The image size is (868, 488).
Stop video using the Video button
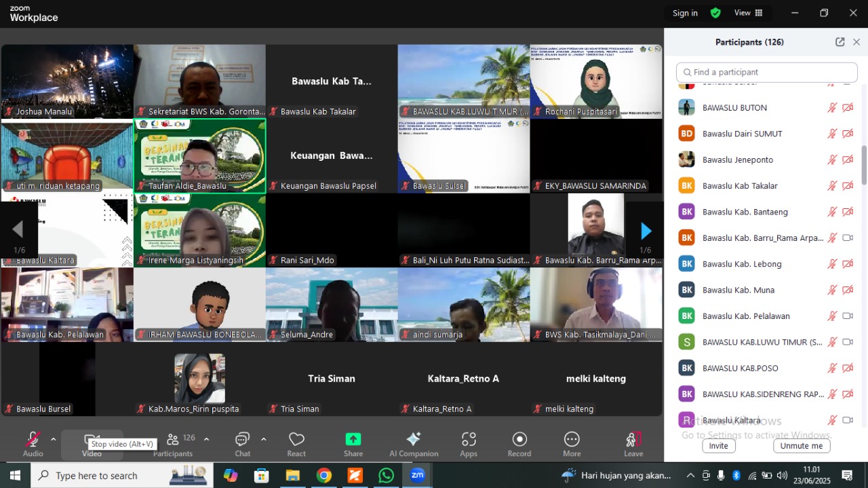[x=92, y=440]
